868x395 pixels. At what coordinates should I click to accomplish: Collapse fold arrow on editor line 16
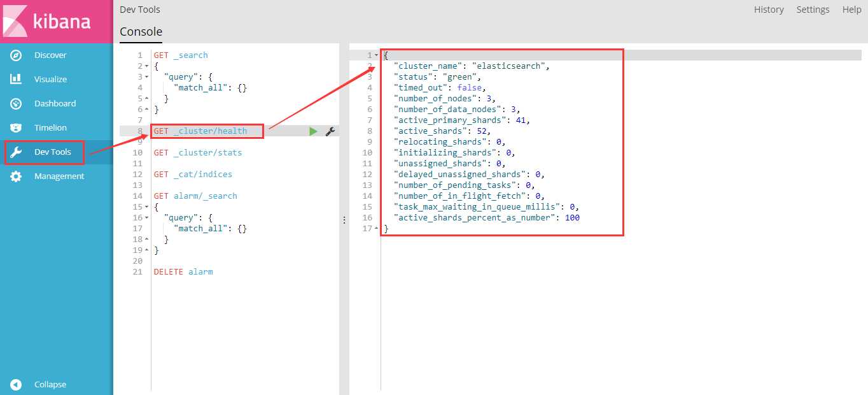click(147, 218)
